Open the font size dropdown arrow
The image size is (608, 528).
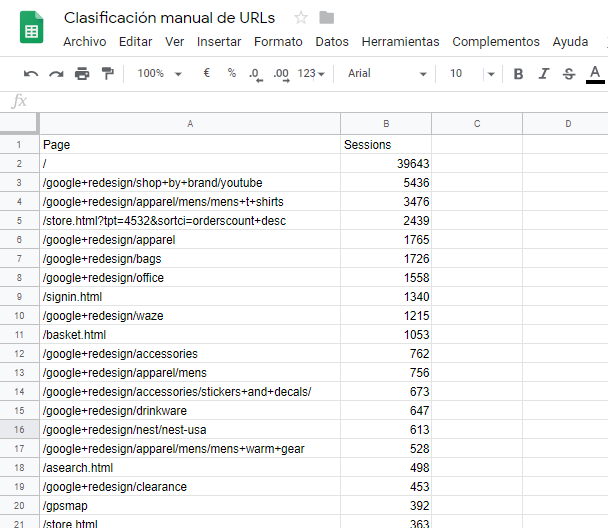491,74
